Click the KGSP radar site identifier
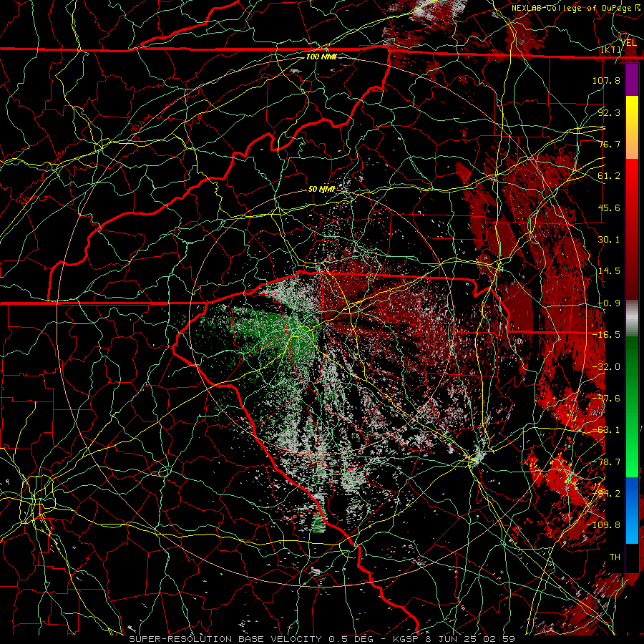The image size is (644, 644). click(404, 639)
